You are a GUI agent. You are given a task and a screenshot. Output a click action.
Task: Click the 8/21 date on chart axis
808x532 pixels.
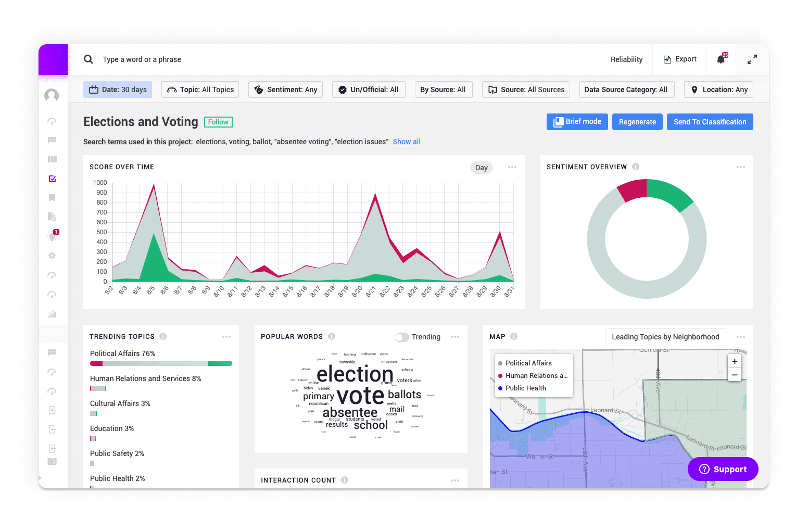pos(370,292)
